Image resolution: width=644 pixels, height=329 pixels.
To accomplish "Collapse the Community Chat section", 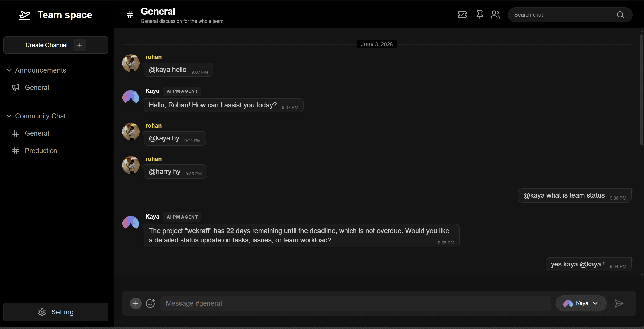I will tap(9, 116).
